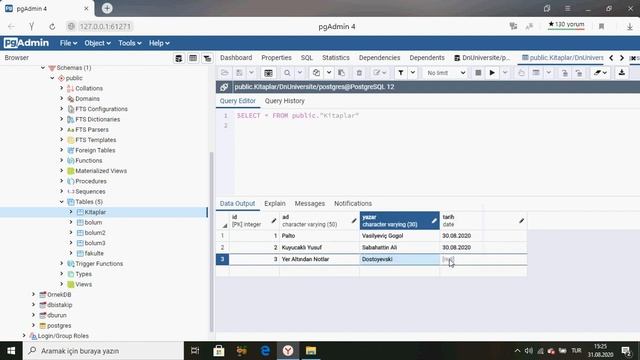This screenshot has height=360, width=640.
Task: Click in the Windows taskbar search box
Action: (x=103, y=351)
